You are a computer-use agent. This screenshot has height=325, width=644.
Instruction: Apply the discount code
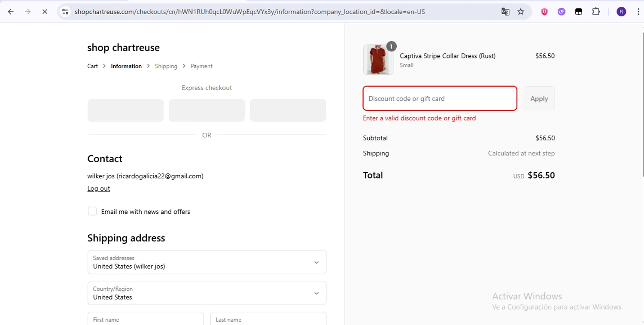(x=539, y=98)
